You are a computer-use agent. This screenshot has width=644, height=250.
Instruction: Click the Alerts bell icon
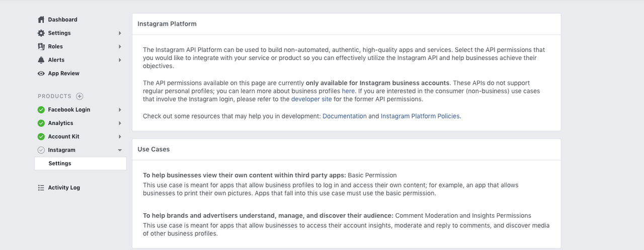41,60
